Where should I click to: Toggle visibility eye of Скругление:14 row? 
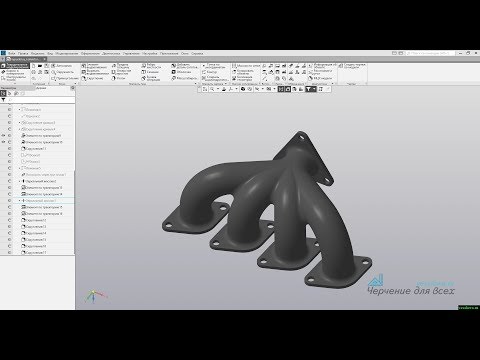point(10,233)
